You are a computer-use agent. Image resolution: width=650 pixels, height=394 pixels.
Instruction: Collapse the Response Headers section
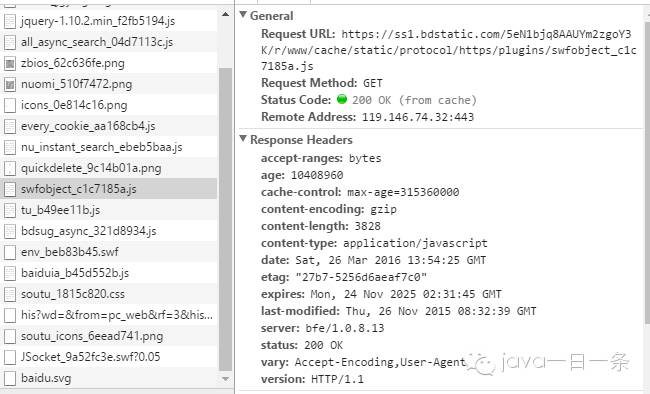(243, 139)
